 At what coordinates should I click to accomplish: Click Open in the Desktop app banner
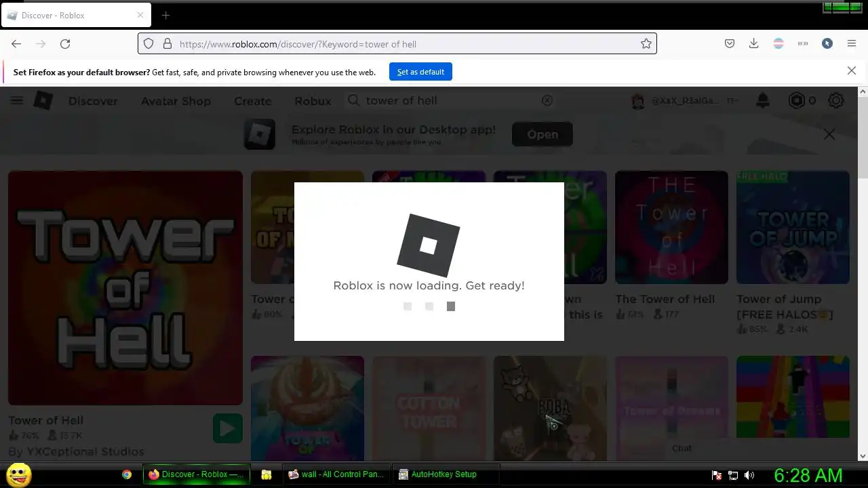(542, 134)
